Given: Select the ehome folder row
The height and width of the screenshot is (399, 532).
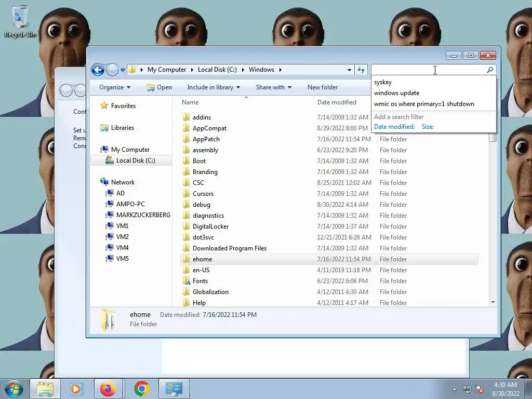Looking at the screenshot, I should click(329, 259).
